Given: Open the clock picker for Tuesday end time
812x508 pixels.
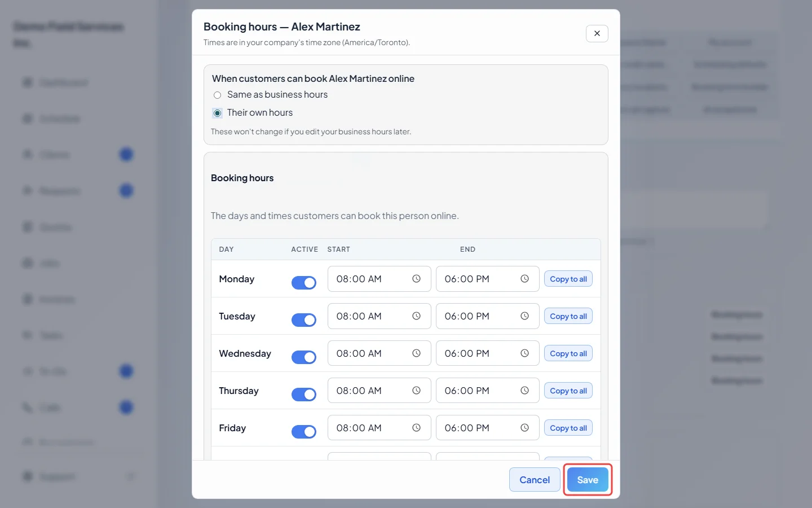Looking at the screenshot, I should [524, 316].
